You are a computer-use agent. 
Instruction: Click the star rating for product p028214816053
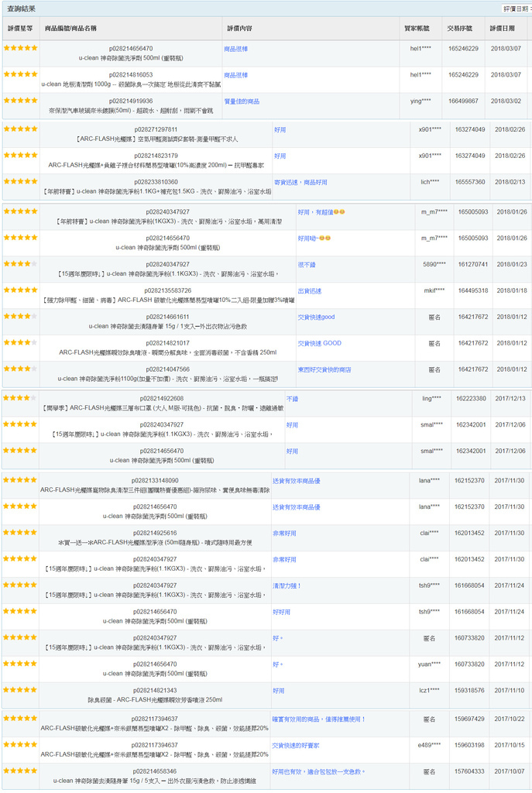click(x=20, y=74)
